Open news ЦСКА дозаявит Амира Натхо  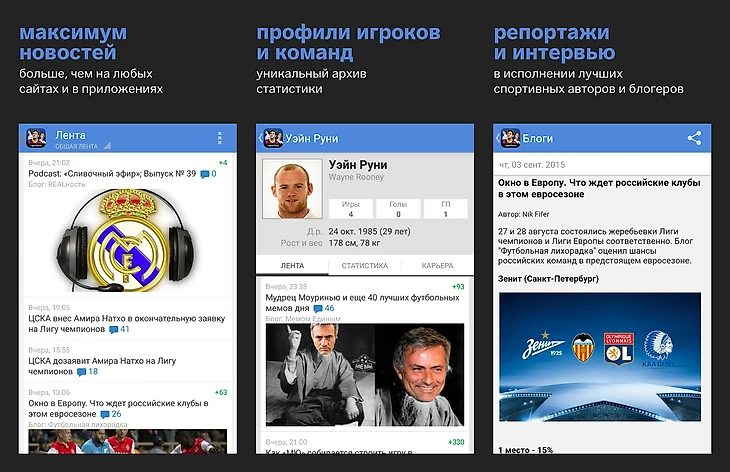[x=102, y=366]
